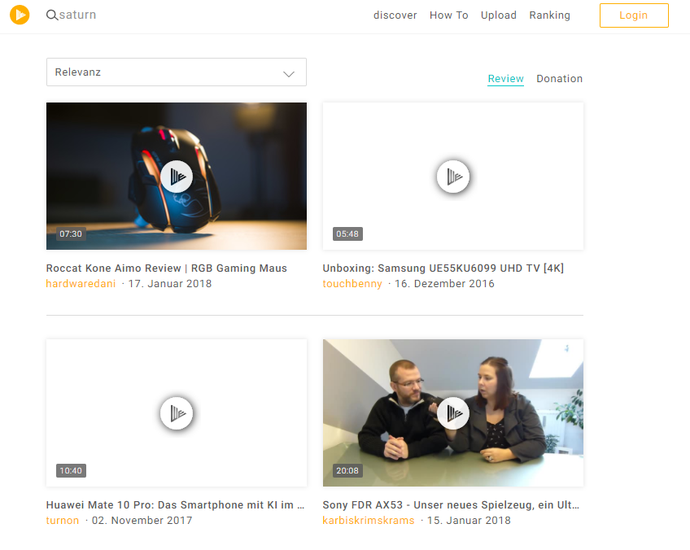Click the orange play logo icon
This screenshot has height=550, width=690.
19,15
